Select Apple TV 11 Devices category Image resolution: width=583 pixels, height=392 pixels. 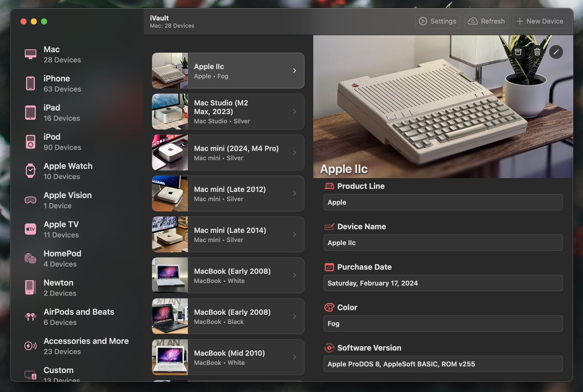(x=78, y=229)
